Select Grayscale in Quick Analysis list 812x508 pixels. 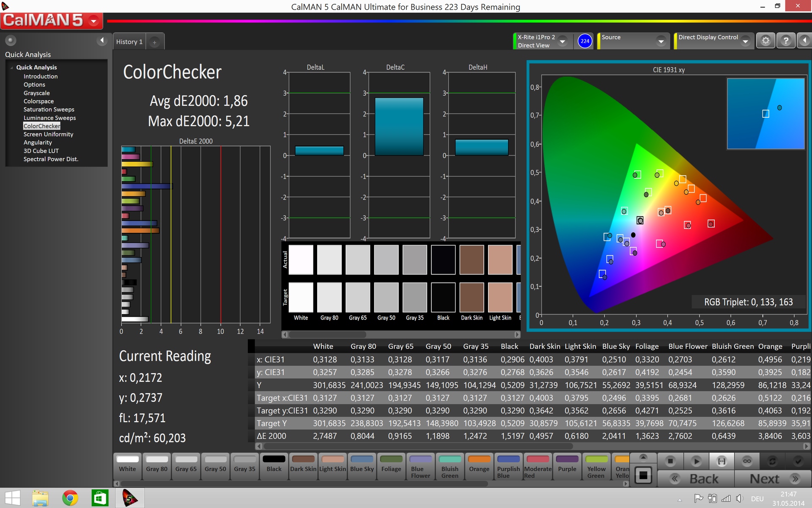click(x=36, y=93)
